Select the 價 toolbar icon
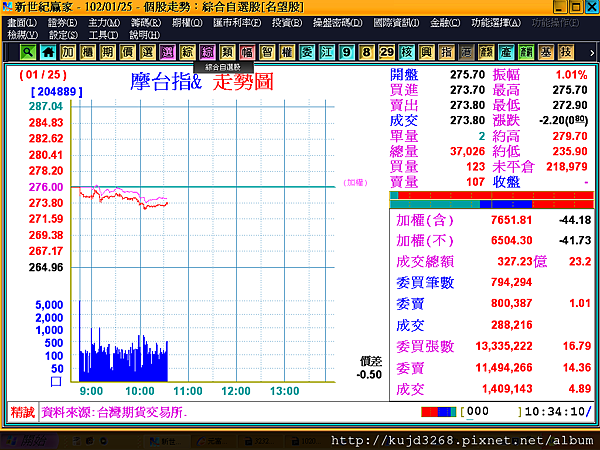Image resolution: width=600 pixels, height=450 pixels. tap(127, 52)
